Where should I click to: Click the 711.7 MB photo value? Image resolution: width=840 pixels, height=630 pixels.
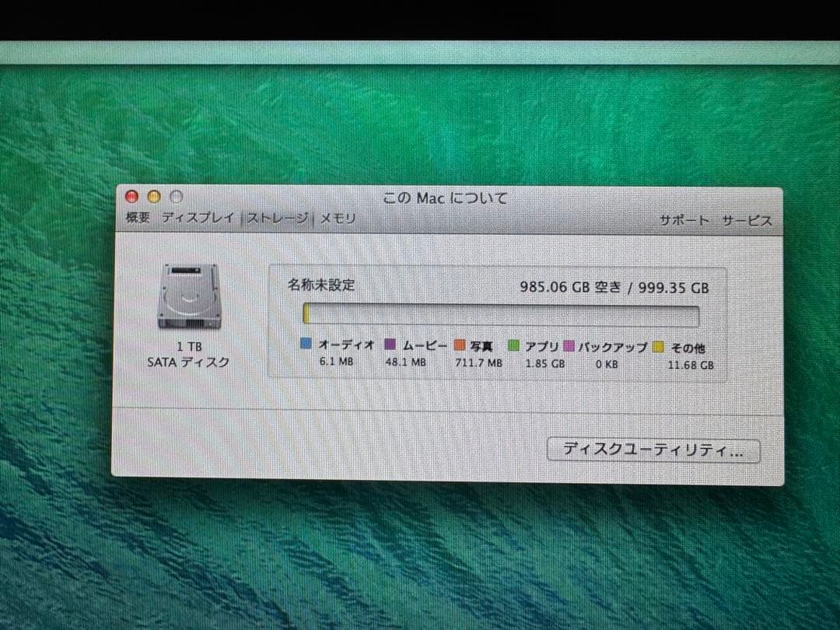point(479,362)
